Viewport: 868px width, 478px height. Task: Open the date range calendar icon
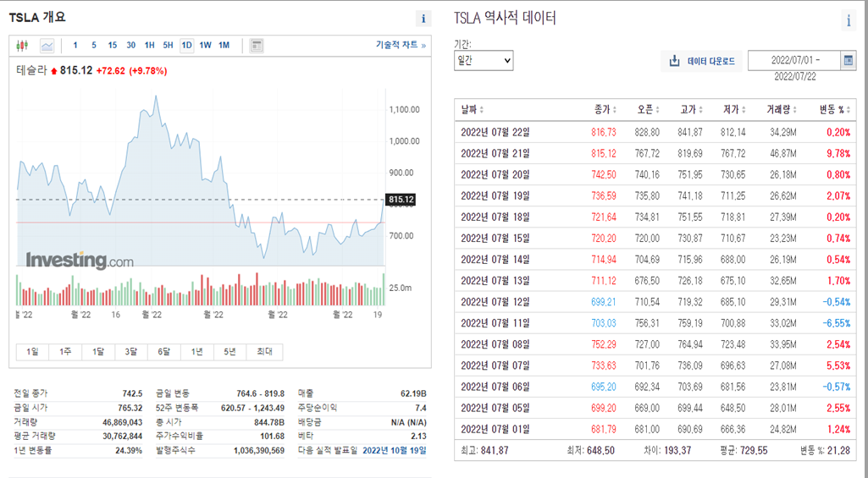tap(848, 60)
